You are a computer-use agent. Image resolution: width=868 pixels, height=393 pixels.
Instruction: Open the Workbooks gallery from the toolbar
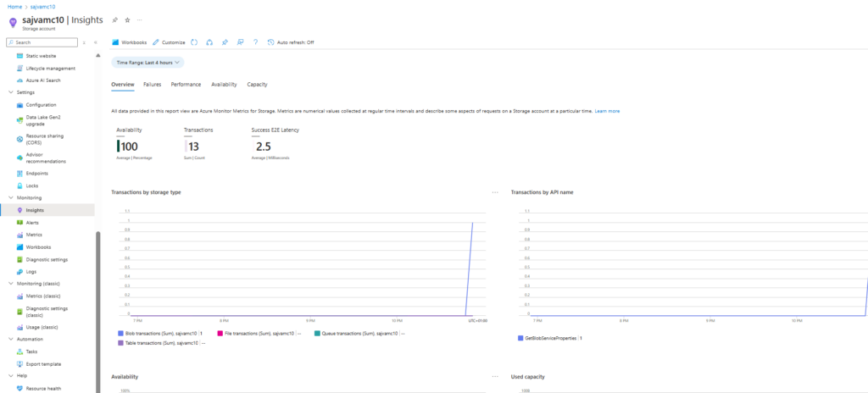pos(129,42)
